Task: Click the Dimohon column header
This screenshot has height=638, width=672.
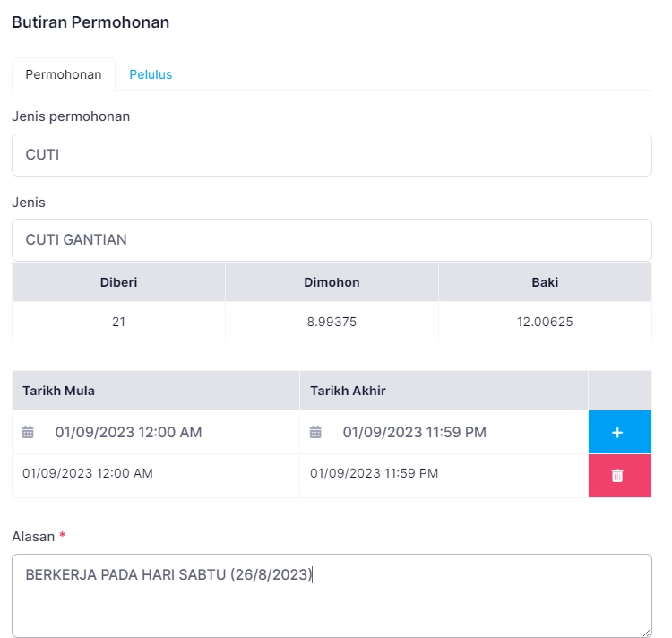Action: pos(332,282)
